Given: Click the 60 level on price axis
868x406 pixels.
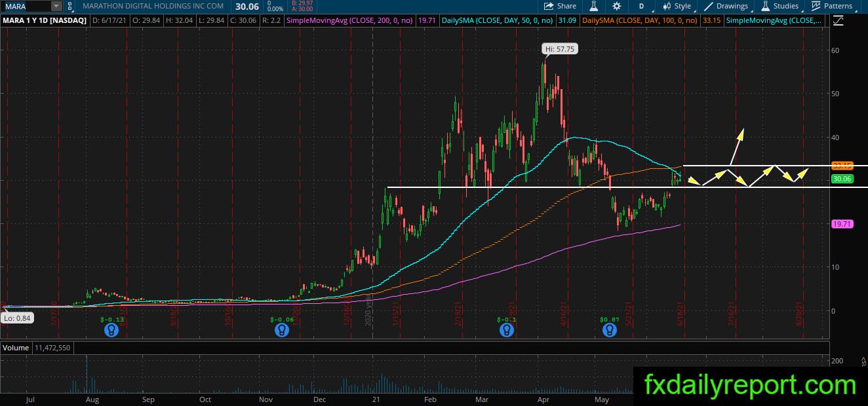Looking at the screenshot, I should [x=835, y=50].
